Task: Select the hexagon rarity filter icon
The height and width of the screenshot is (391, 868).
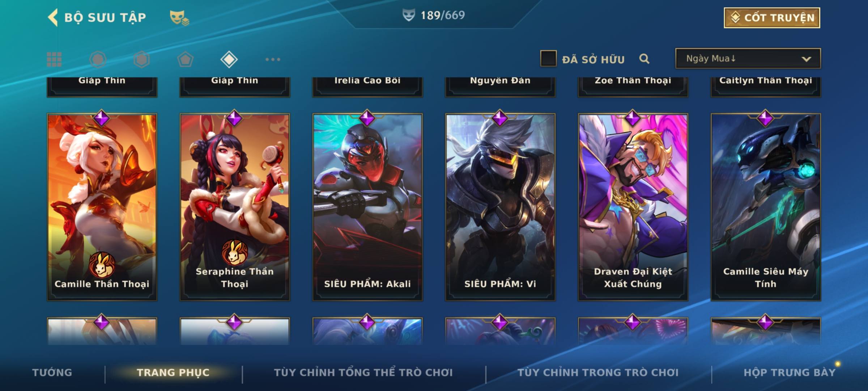Action: tap(141, 59)
